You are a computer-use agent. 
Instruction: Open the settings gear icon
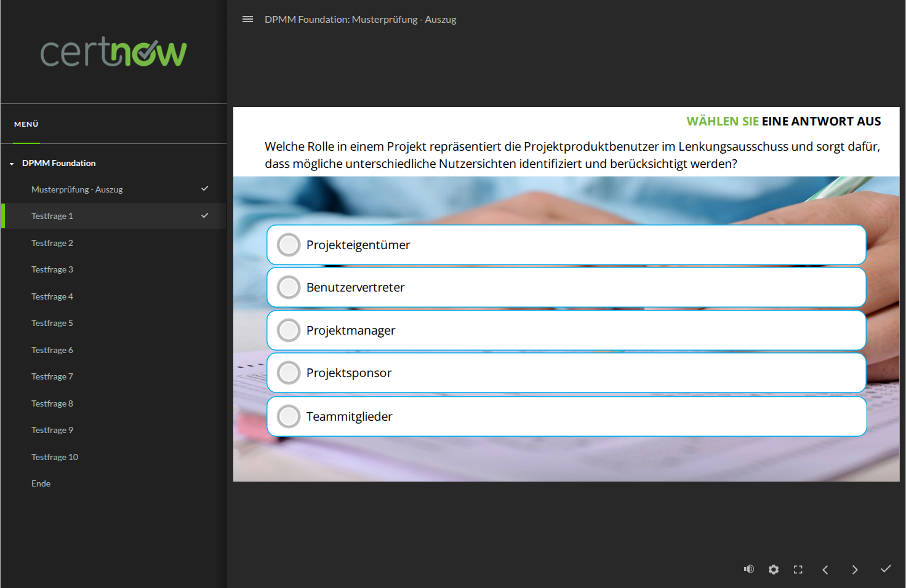[x=774, y=570]
